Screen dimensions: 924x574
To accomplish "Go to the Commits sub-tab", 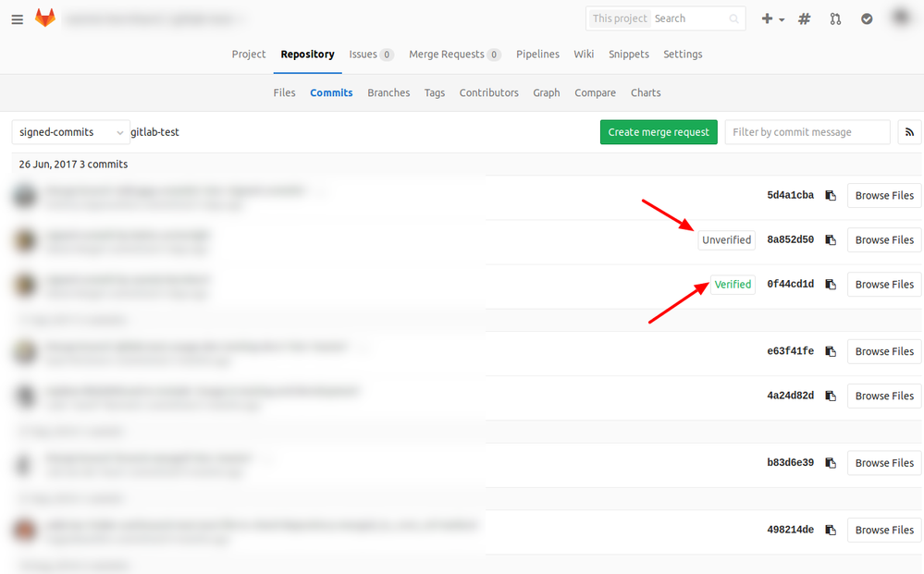I will 331,93.
